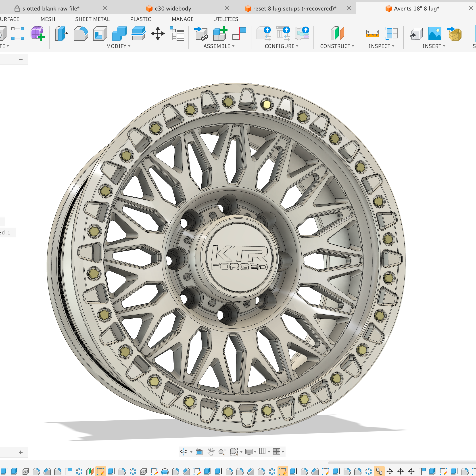Click the timeline horizontal scrollbar

coord(402,463)
